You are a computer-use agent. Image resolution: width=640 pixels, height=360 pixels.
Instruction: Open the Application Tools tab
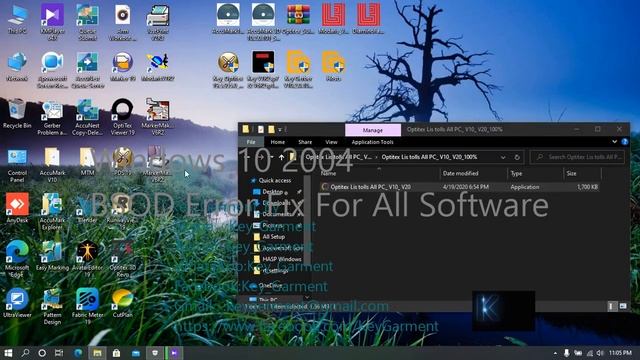(x=372, y=142)
